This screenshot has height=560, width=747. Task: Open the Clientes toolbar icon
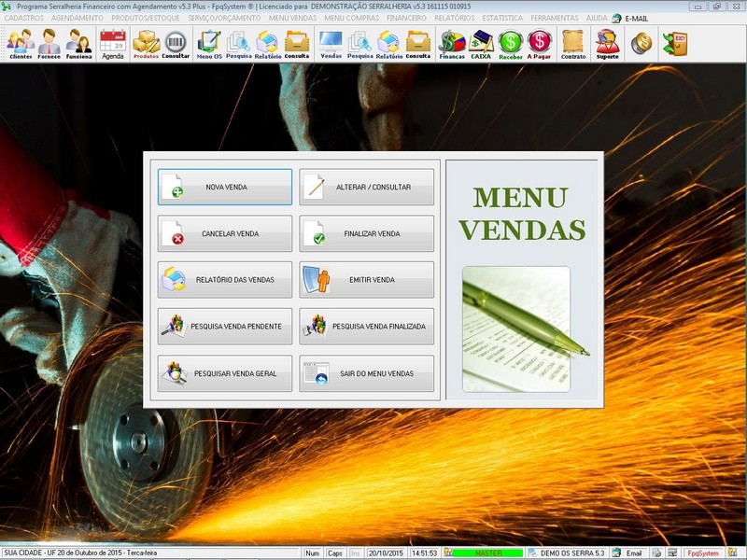point(20,44)
